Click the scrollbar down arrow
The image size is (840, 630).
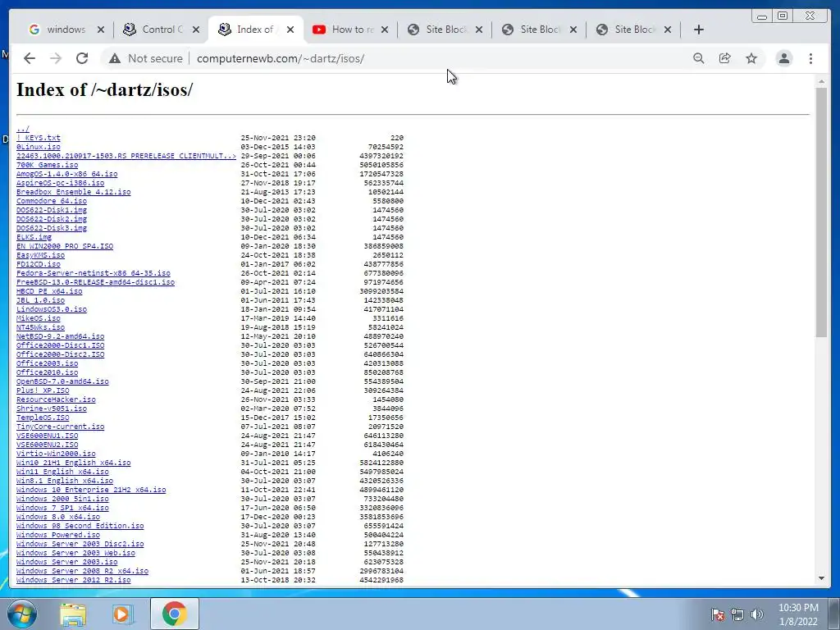(822, 578)
